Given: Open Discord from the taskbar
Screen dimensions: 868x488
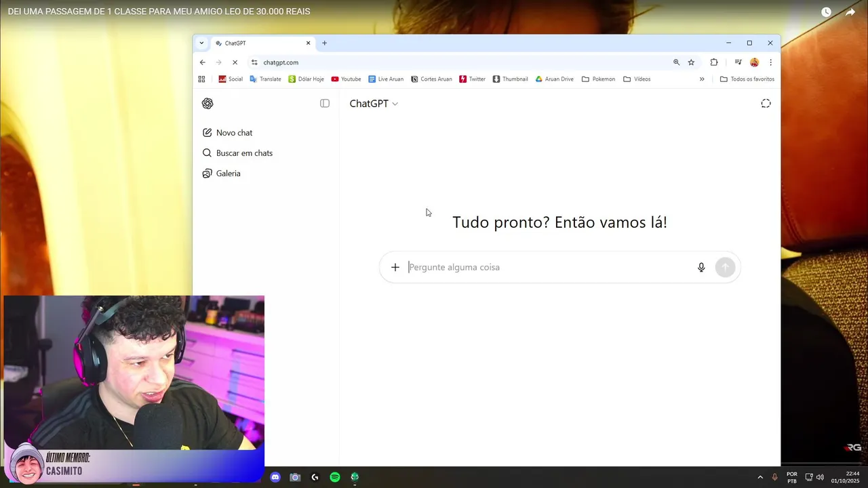Looking at the screenshot, I should point(275,477).
